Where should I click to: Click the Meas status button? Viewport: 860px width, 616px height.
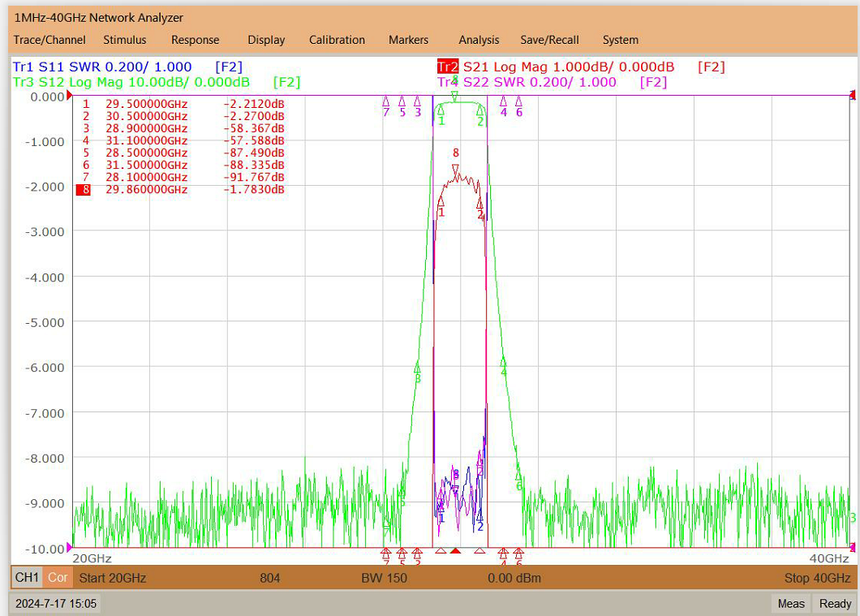point(791,603)
